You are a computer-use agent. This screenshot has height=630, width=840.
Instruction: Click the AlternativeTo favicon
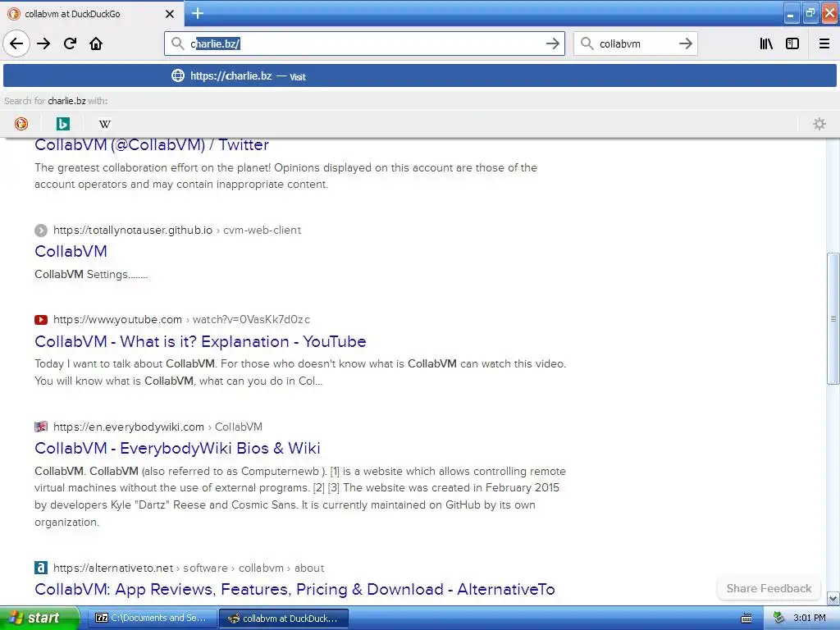coord(41,568)
